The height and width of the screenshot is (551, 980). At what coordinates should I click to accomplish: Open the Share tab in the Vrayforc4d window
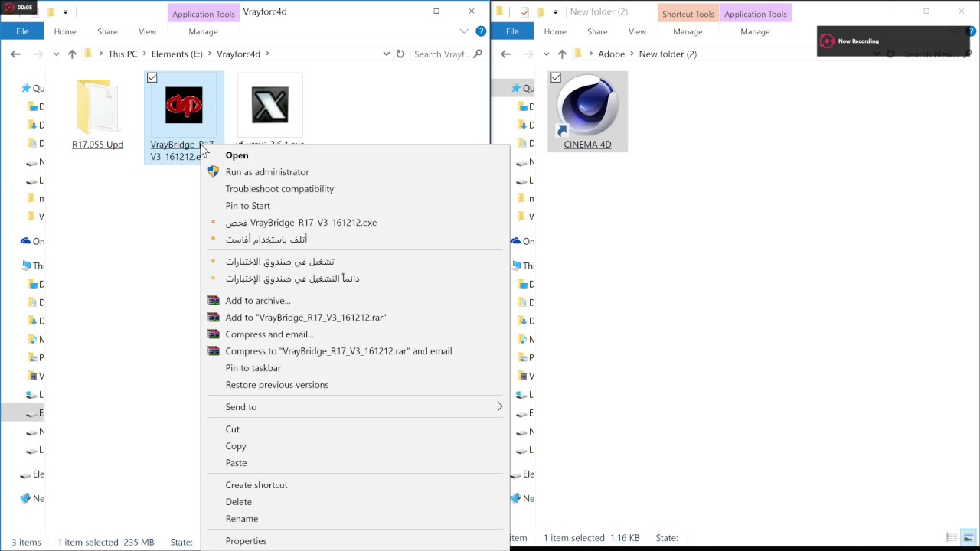pos(107,31)
